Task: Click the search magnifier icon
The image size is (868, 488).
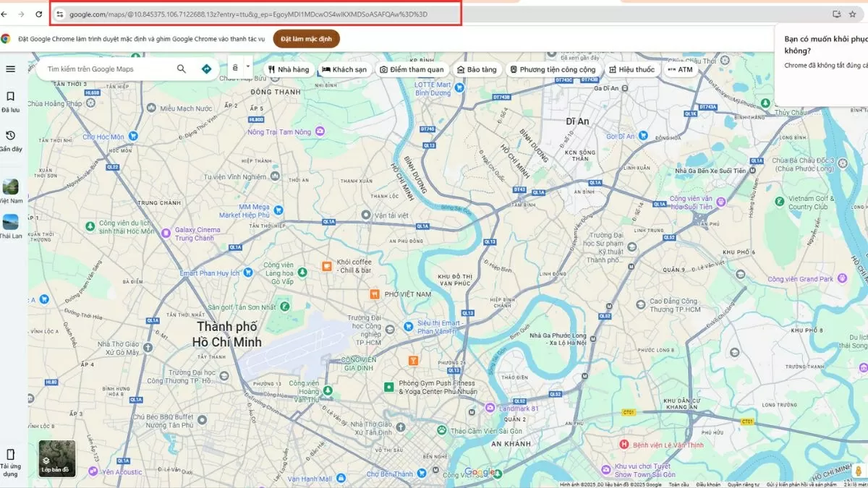Action: [182, 69]
